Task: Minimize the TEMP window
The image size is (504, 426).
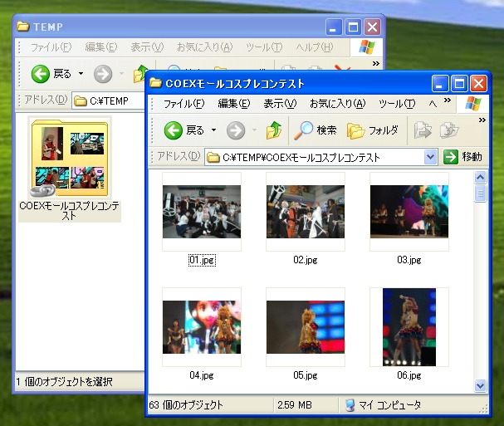Action: tap(334, 27)
